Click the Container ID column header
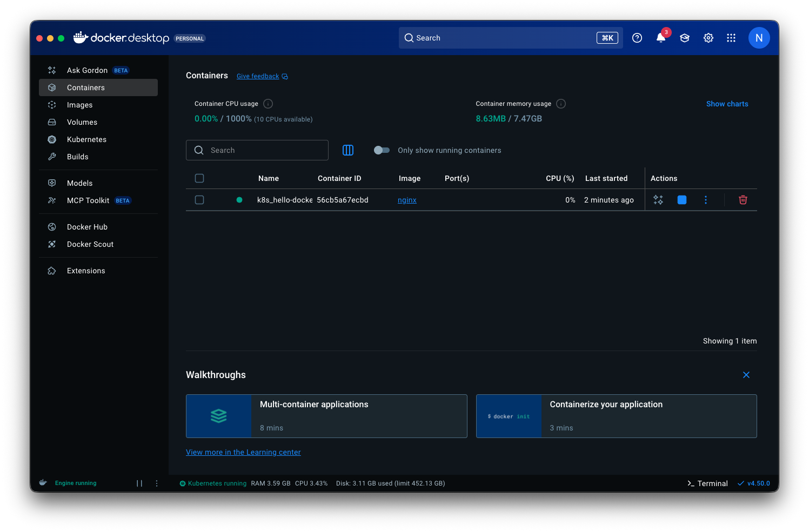This screenshot has height=532, width=809. pyautogui.click(x=339, y=178)
